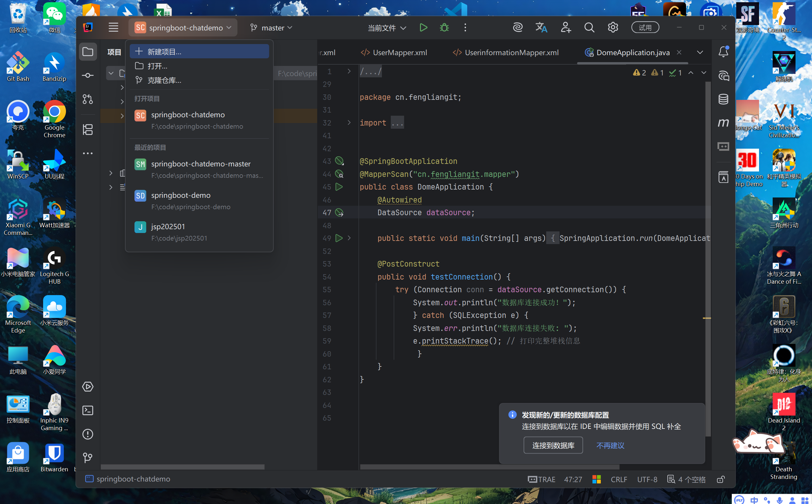Click the 试用 trial button

pyautogui.click(x=645, y=28)
